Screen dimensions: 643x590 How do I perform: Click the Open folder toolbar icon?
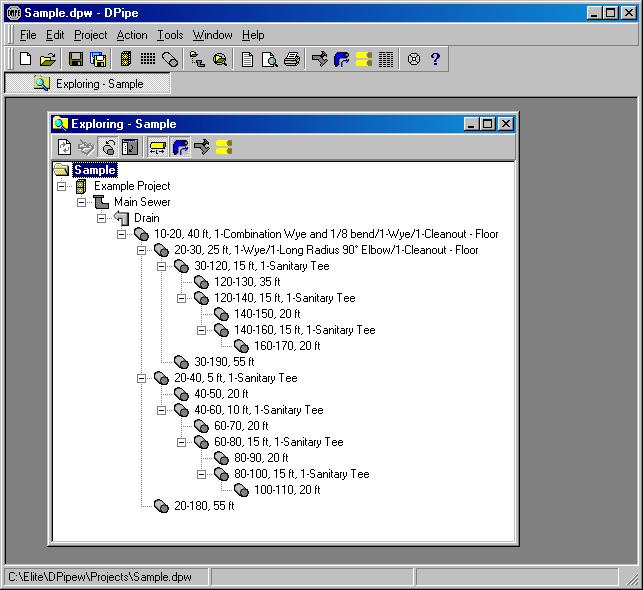pos(47,60)
